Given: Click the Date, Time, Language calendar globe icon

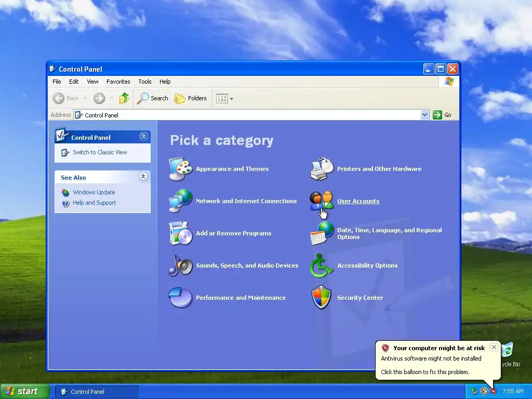Looking at the screenshot, I should pyautogui.click(x=322, y=233).
